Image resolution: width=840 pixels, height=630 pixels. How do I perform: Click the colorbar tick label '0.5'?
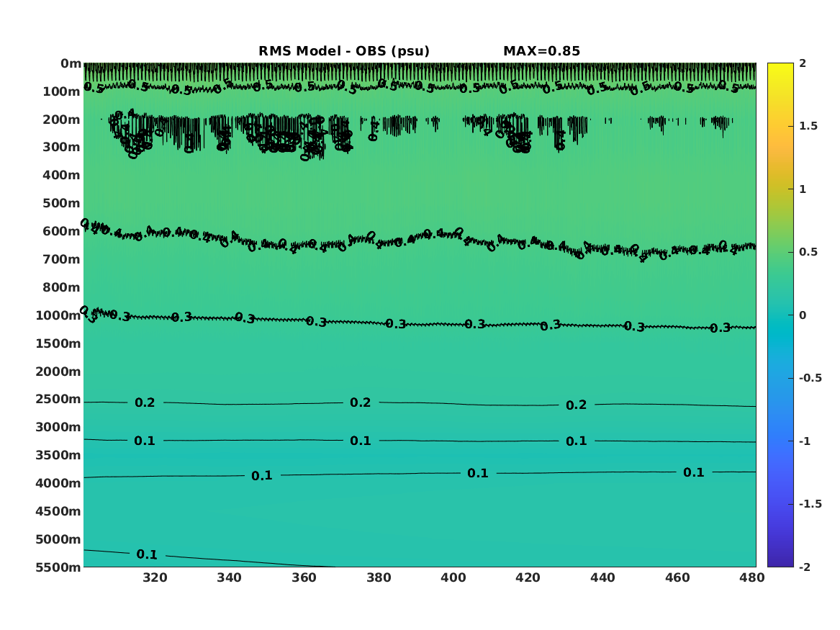pos(808,252)
